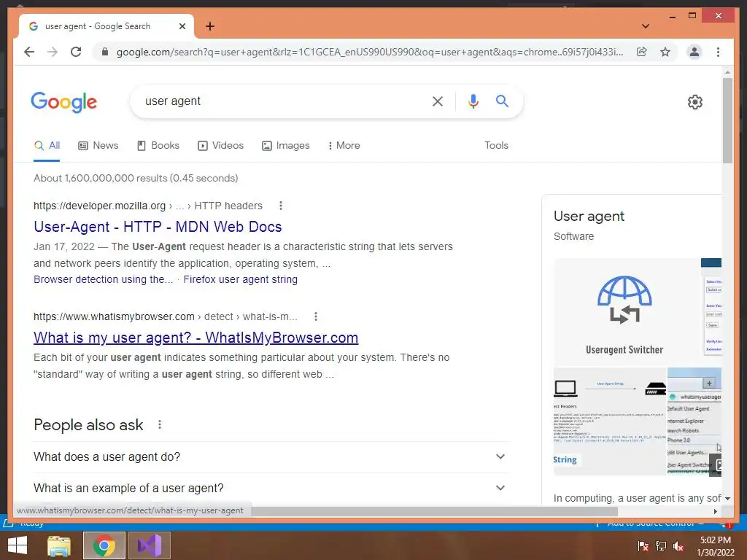Open the More search categories menu

coord(344,146)
